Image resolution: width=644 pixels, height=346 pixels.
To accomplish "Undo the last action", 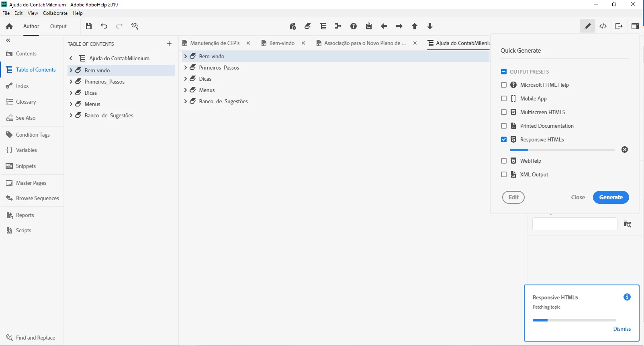I will pyautogui.click(x=104, y=26).
